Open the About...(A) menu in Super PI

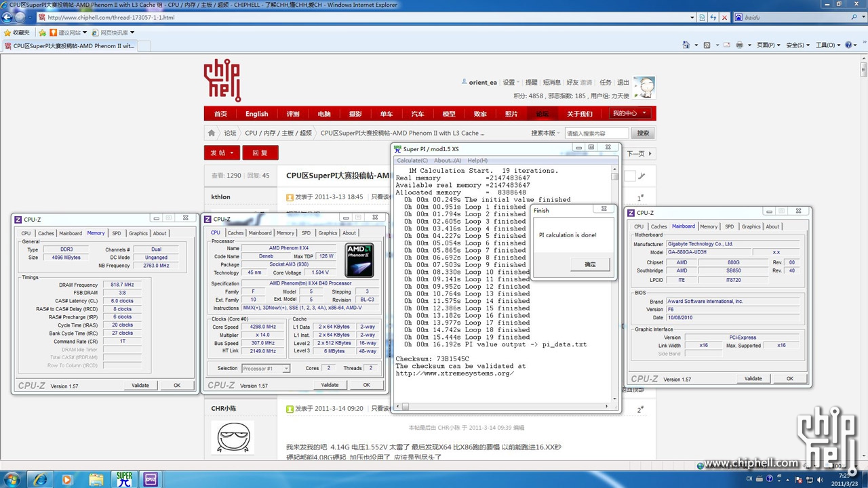[448, 161]
